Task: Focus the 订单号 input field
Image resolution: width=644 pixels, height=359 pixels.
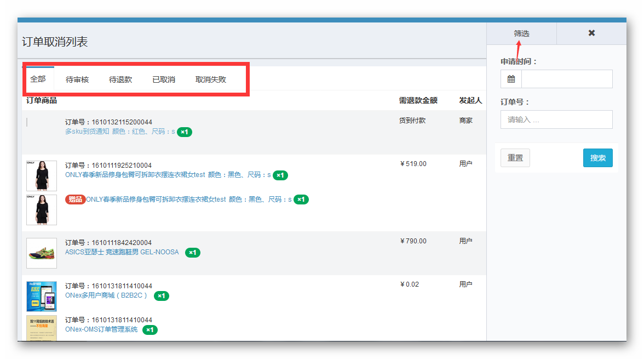Action: click(x=556, y=119)
